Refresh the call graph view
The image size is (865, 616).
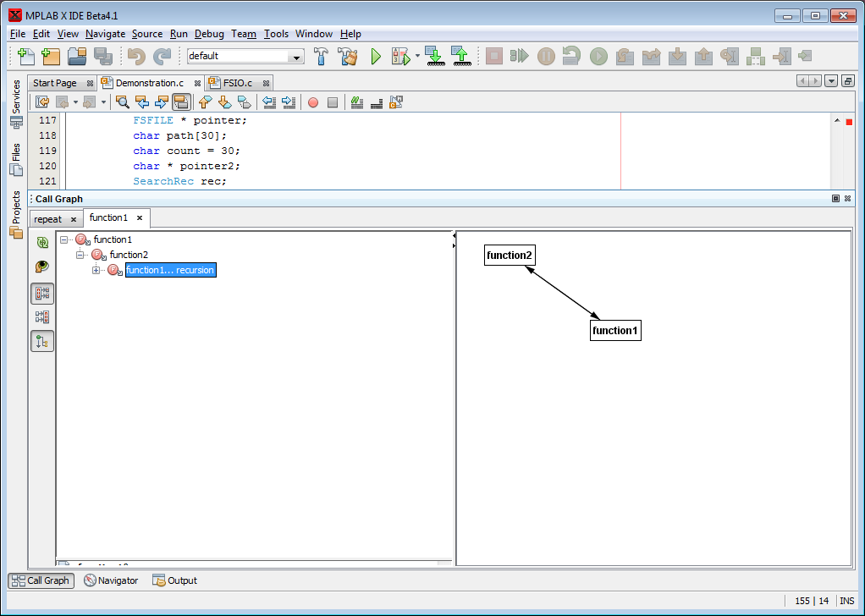coord(41,242)
